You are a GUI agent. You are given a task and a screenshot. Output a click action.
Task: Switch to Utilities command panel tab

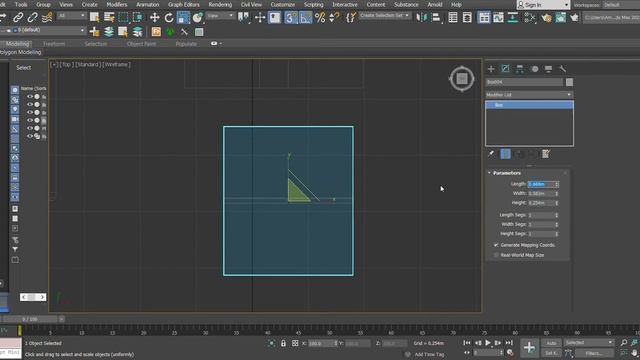coord(563,69)
